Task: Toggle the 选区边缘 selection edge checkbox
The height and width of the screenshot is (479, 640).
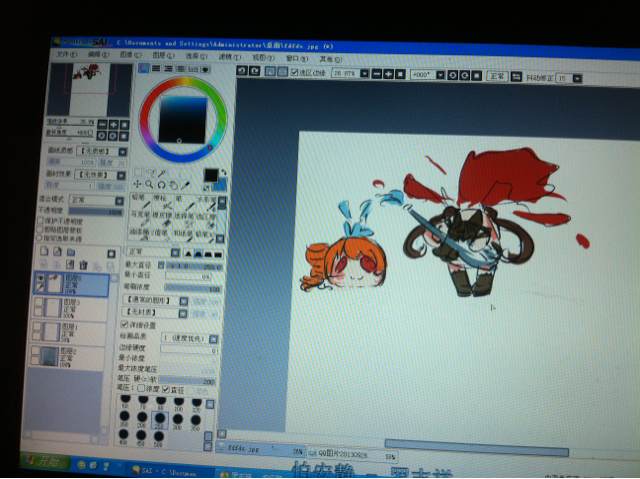Action: (294, 72)
